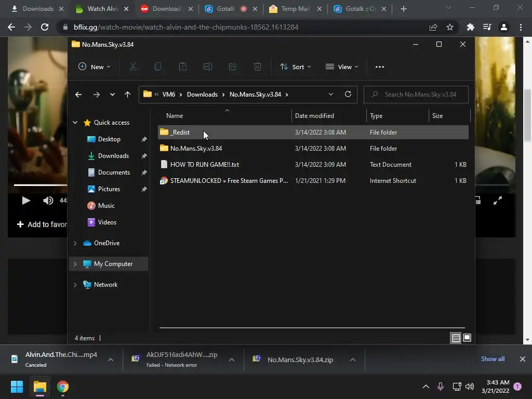Click Downloads in the address breadcrumb

[x=202, y=95]
